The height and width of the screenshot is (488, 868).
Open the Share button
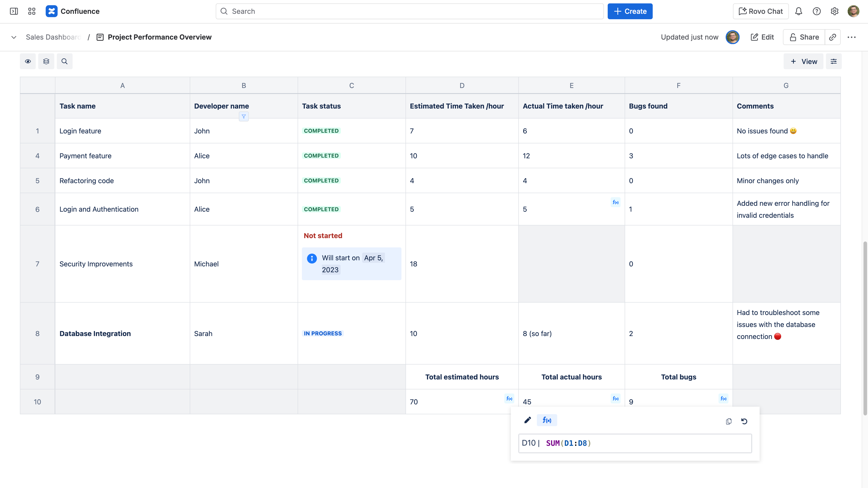pyautogui.click(x=804, y=37)
